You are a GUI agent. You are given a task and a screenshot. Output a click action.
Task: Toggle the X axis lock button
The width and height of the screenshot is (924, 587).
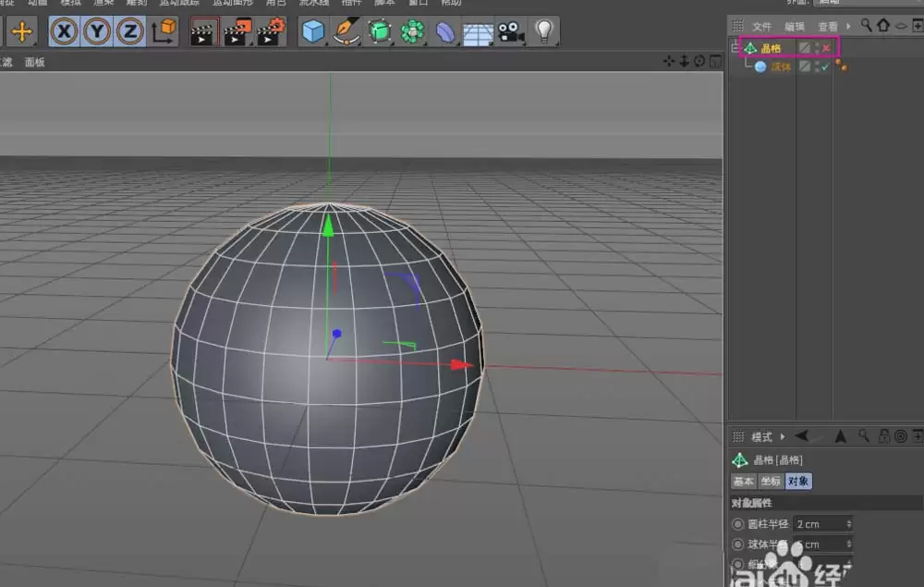pyautogui.click(x=63, y=31)
